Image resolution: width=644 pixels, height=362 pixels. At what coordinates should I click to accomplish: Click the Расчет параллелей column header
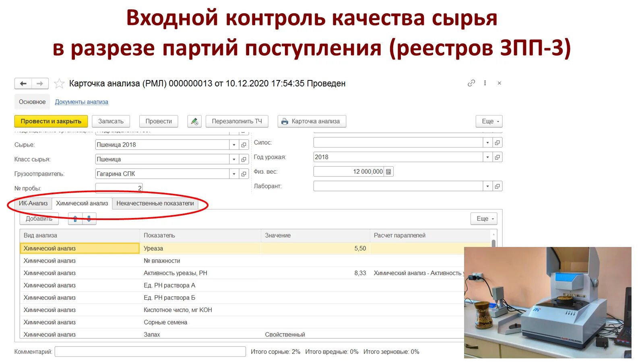431,235
